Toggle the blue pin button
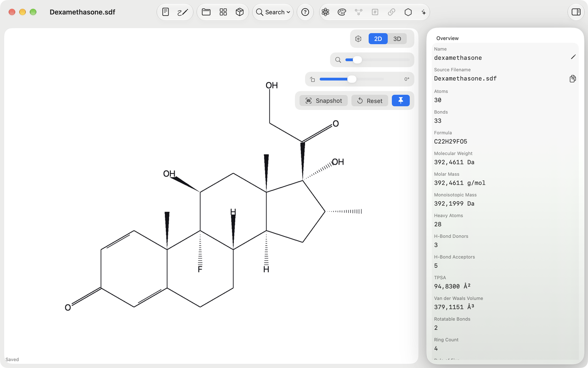The height and width of the screenshot is (368, 588). point(401,100)
